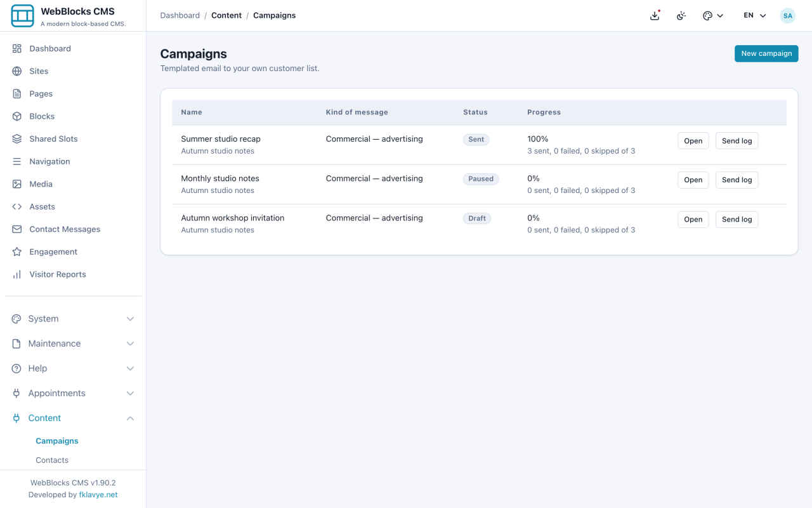Click the Shared Slots menu label
The width and height of the screenshot is (812, 508).
(53, 138)
